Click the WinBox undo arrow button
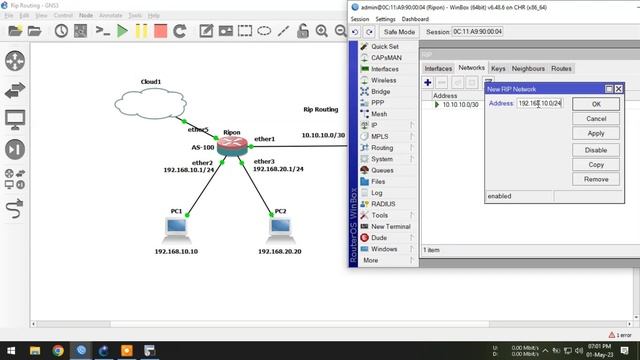 pos(355,32)
